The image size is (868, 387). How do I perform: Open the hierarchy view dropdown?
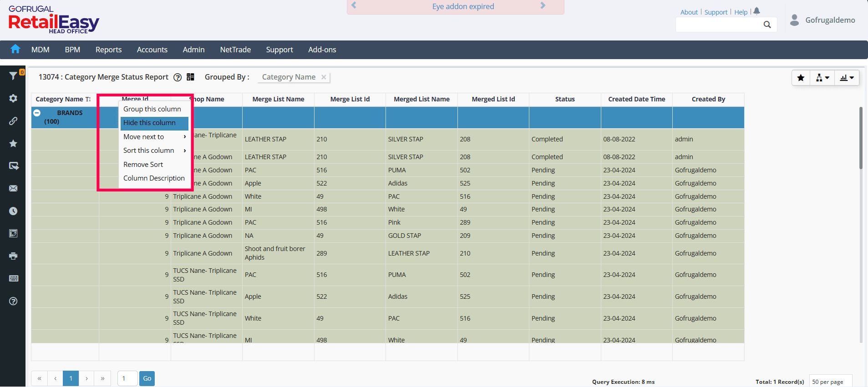click(822, 78)
